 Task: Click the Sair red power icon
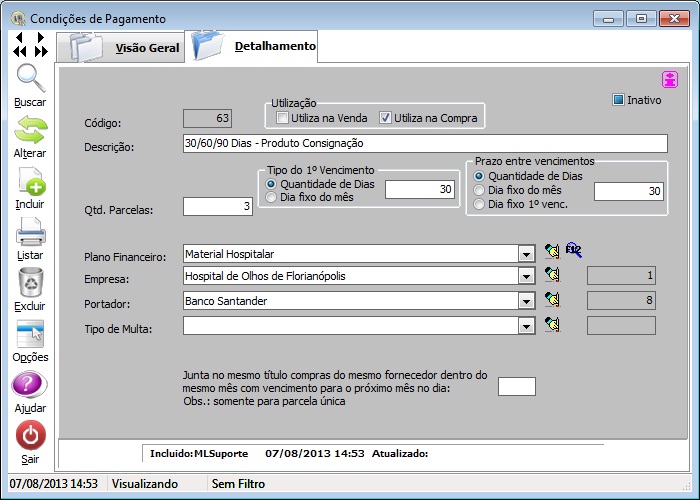[x=30, y=436]
